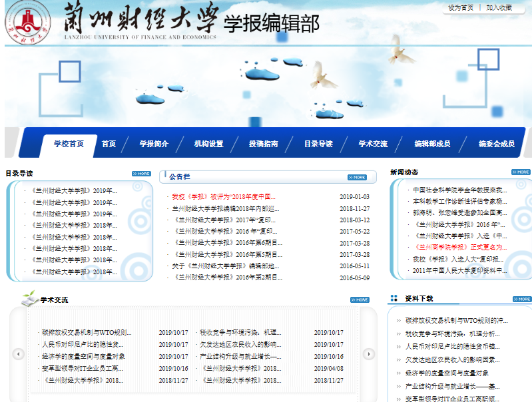Image resolution: width=532 pixels, height=402 pixels.
Task: Open 碳排放权交易机制与WTO规则 download link
Action: tap(456, 320)
